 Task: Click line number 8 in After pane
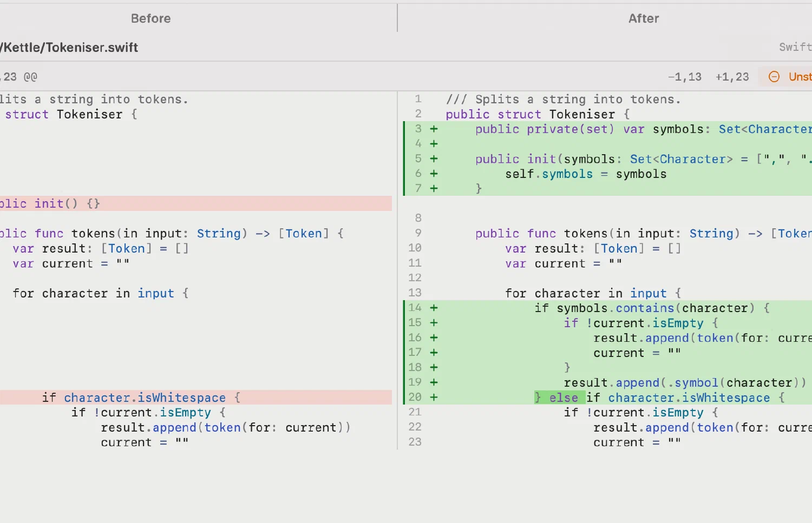click(418, 218)
